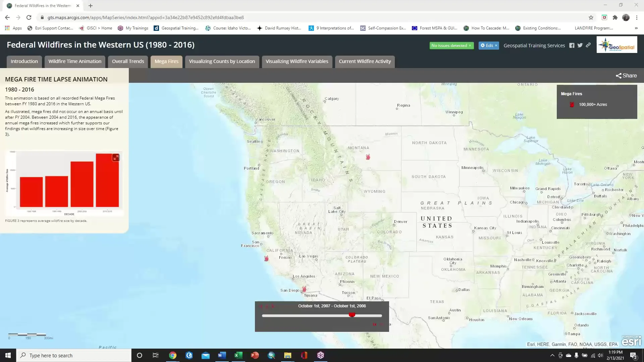Open the browser Extensions puzzle icon
Screen dimensions: 644x362
[x=615, y=17]
